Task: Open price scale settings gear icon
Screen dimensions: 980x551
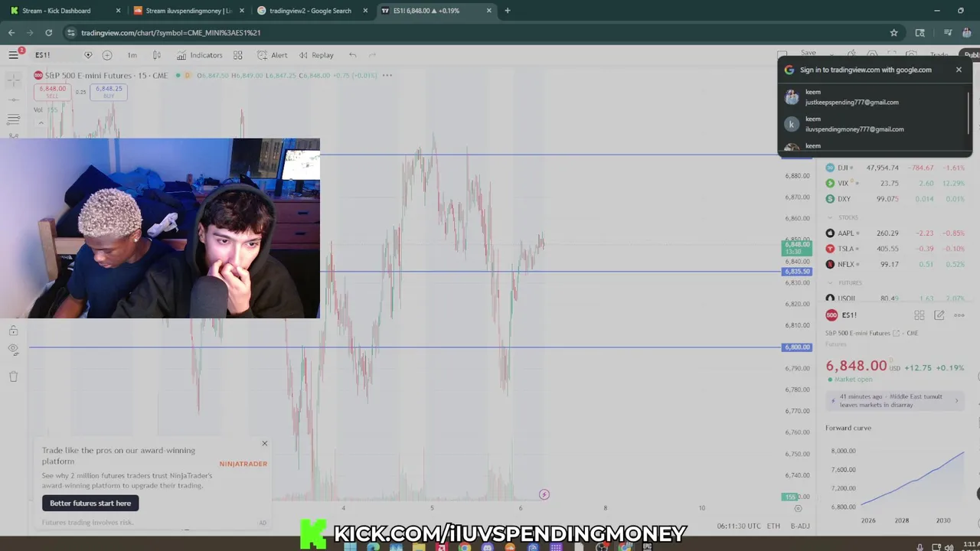Action: [x=798, y=508]
